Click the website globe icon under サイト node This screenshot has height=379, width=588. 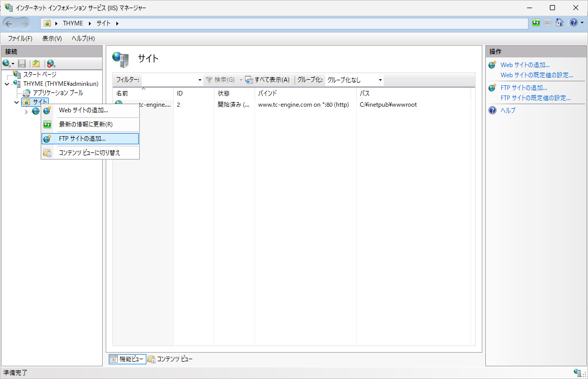point(36,111)
